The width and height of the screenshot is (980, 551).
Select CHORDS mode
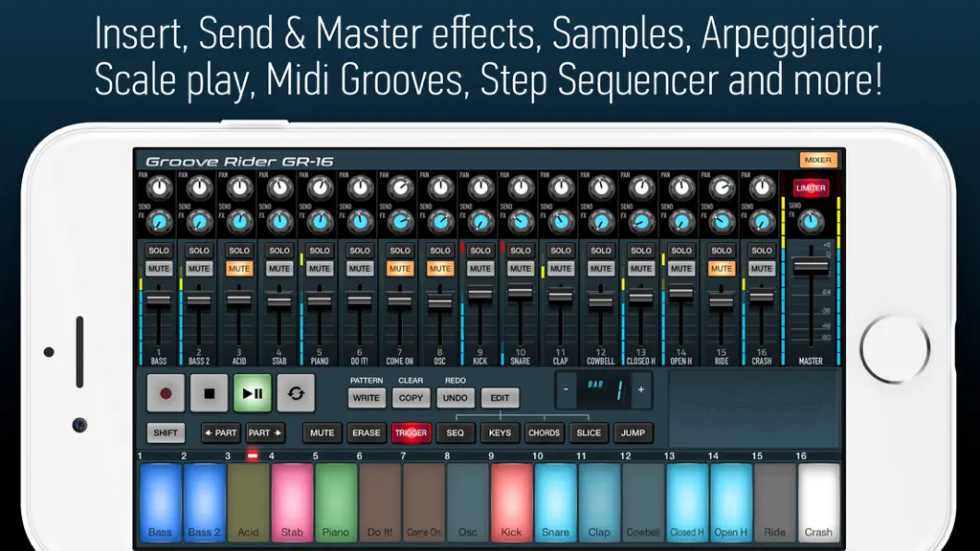544,432
